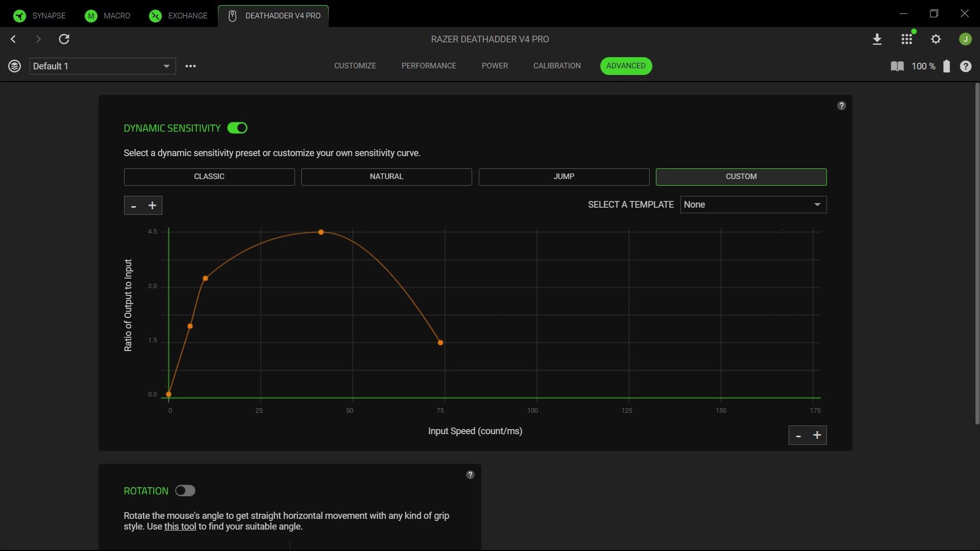Viewport: 980px width, 551px height.
Task: Go to the Customize section
Action: pyautogui.click(x=355, y=66)
